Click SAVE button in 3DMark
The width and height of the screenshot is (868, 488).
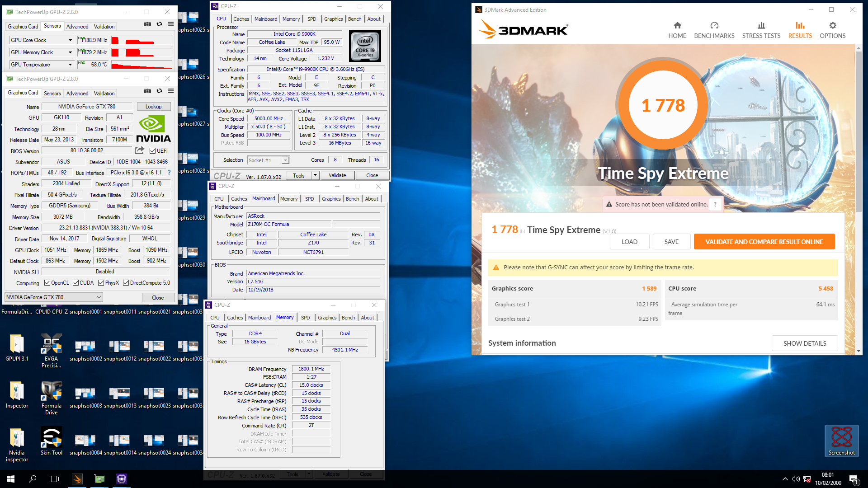671,242
